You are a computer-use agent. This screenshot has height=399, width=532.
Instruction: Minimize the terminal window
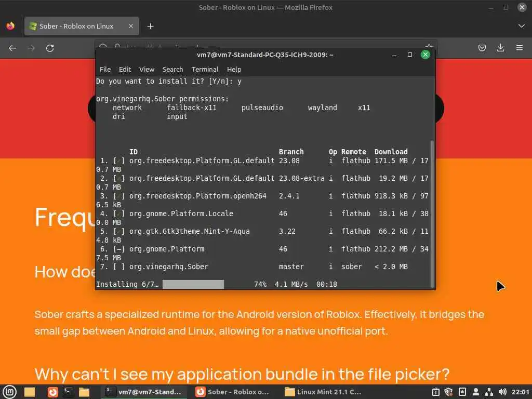tap(394, 55)
